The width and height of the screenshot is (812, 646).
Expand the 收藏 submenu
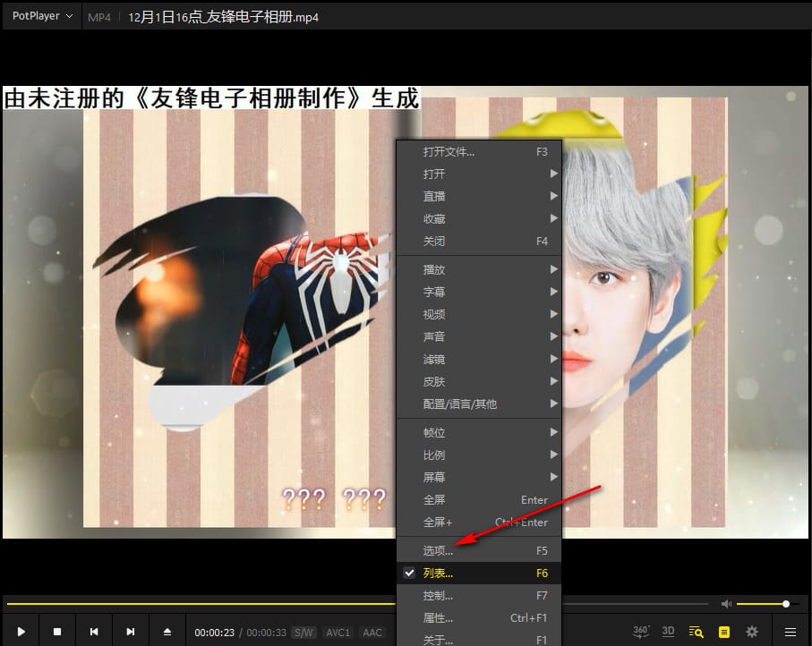479,218
